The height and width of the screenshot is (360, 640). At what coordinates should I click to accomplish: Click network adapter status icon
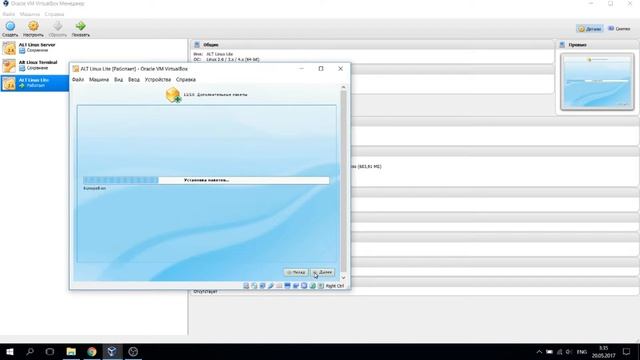(x=262, y=286)
